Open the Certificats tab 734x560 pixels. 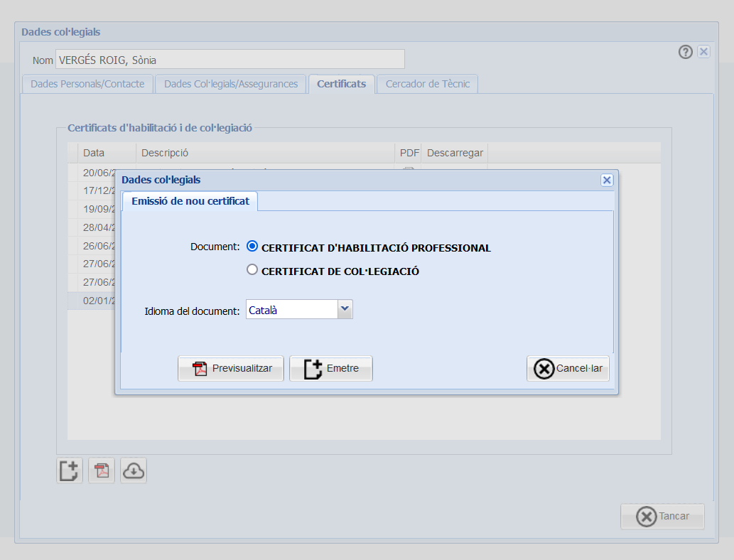tap(341, 85)
